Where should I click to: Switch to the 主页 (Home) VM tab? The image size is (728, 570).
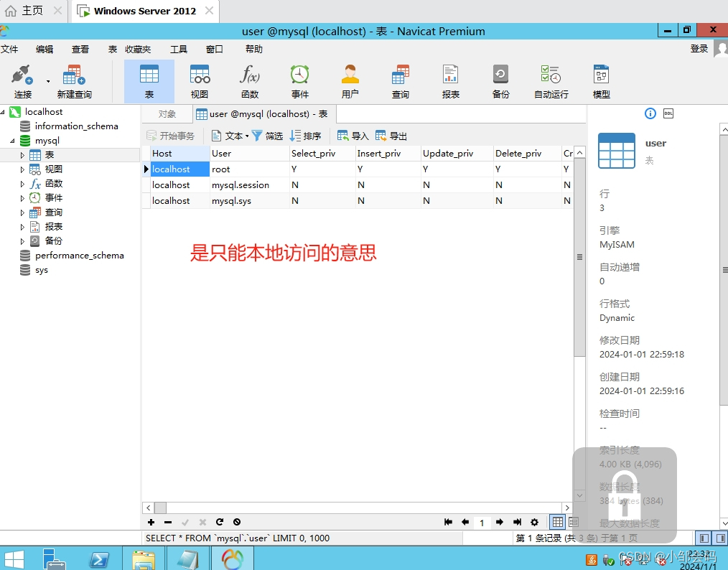coord(32,11)
